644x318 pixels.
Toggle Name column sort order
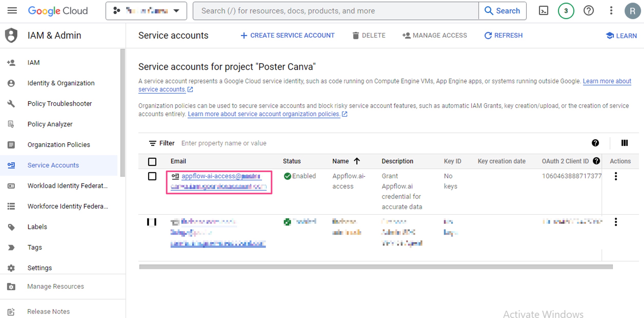coord(357,161)
